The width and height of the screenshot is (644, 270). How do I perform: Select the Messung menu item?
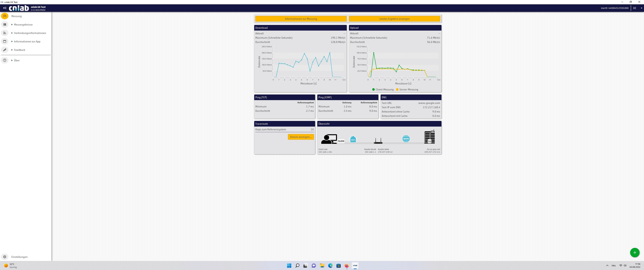16,16
